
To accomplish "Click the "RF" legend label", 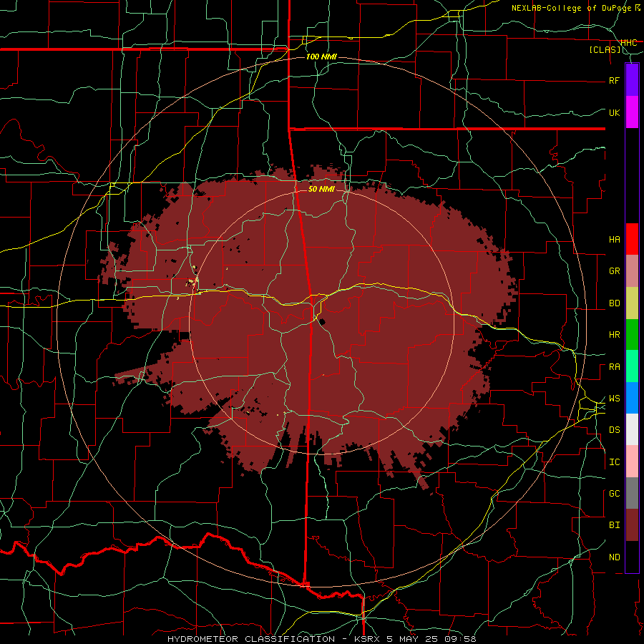I will [x=614, y=80].
